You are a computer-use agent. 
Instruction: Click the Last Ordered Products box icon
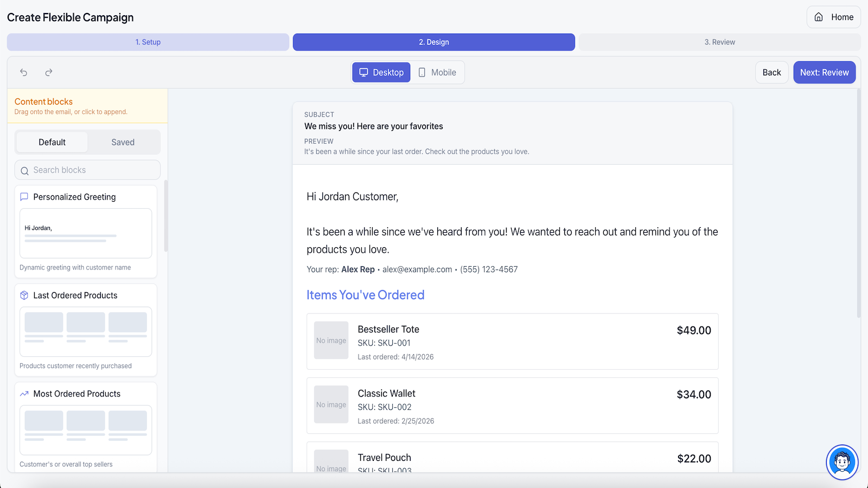(x=24, y=296)
